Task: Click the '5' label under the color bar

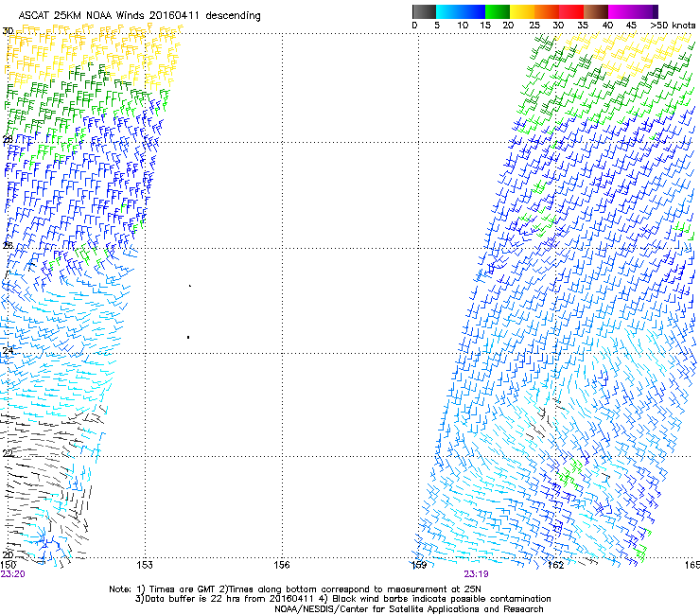Action: (x=437, y=25)
